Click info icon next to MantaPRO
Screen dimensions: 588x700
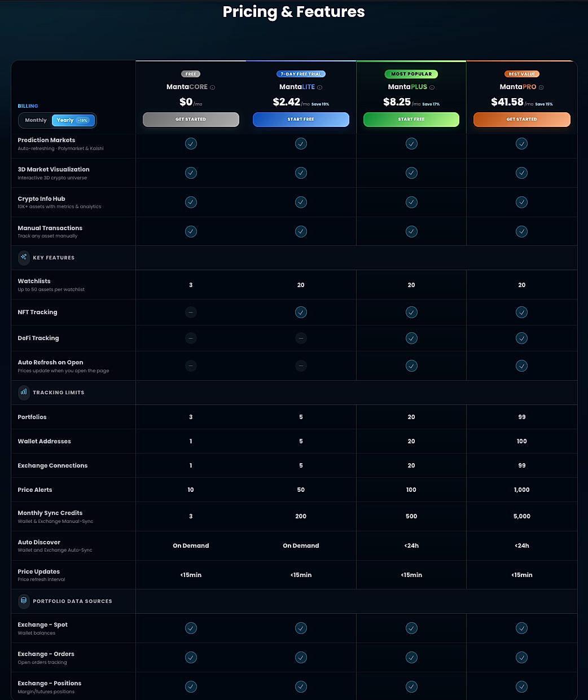[541, 87]
